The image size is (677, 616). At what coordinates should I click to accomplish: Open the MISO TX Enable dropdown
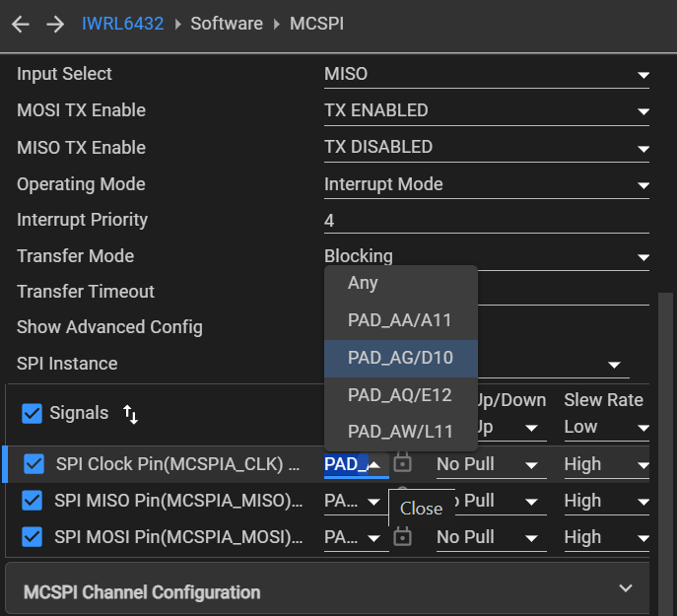487,148
